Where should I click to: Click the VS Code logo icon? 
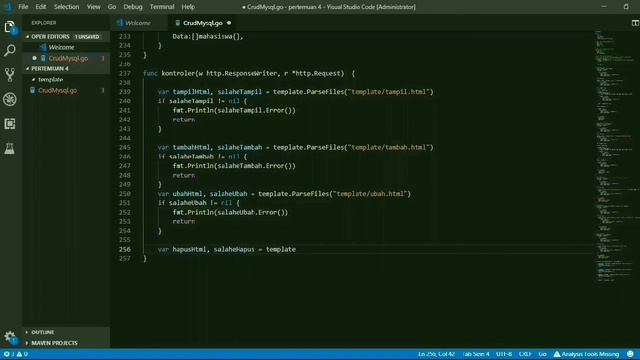(x=8, y=7)
